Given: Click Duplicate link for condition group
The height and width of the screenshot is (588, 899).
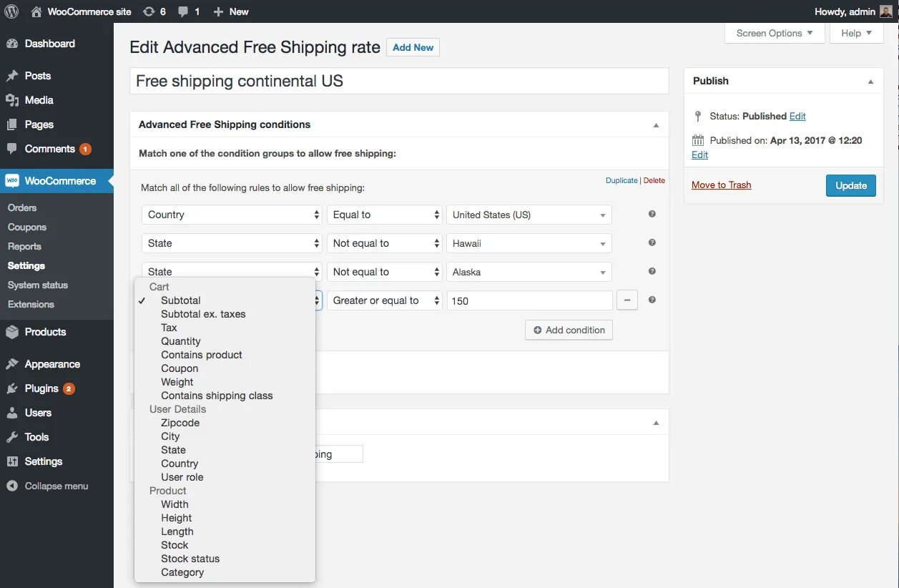Looking at the screenshot, I should coord(621,180).
